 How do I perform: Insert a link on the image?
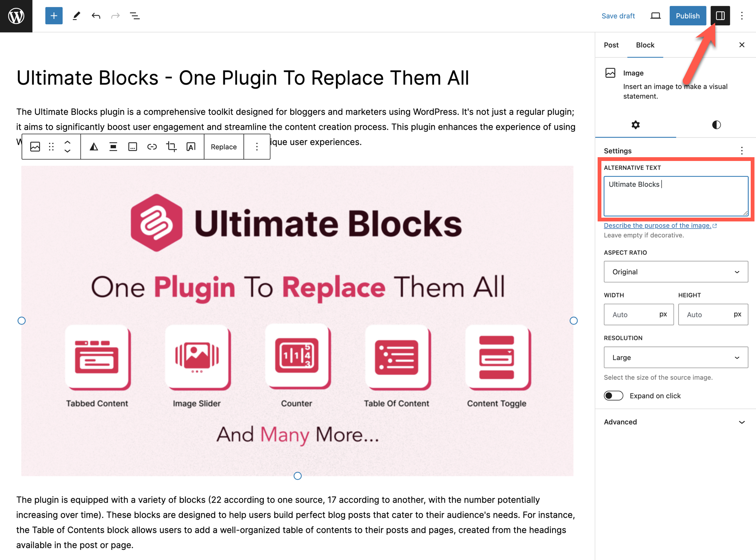coord(152,147)
